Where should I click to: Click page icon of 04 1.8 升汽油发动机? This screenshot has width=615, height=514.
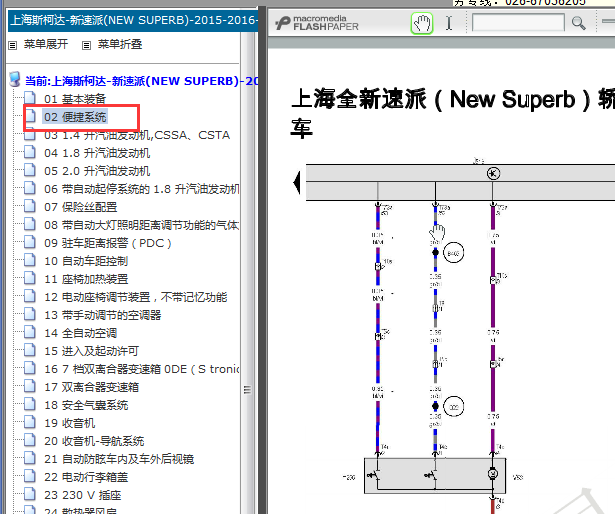click(30, 152)
